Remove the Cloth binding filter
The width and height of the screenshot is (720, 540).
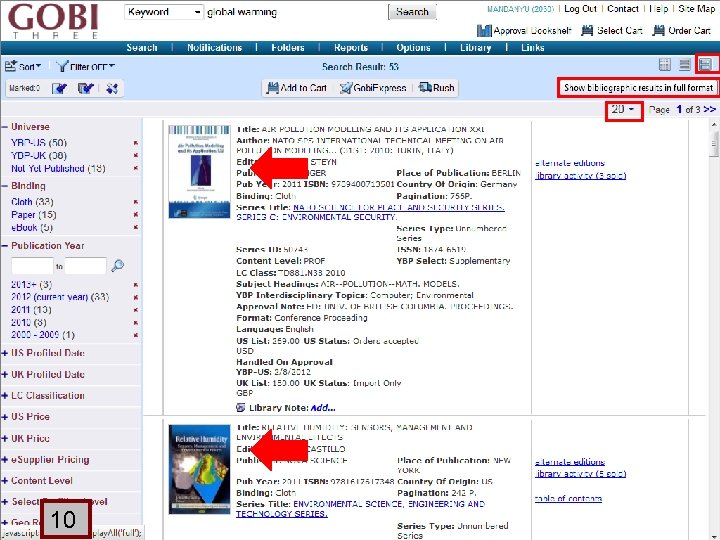point(136,202)
